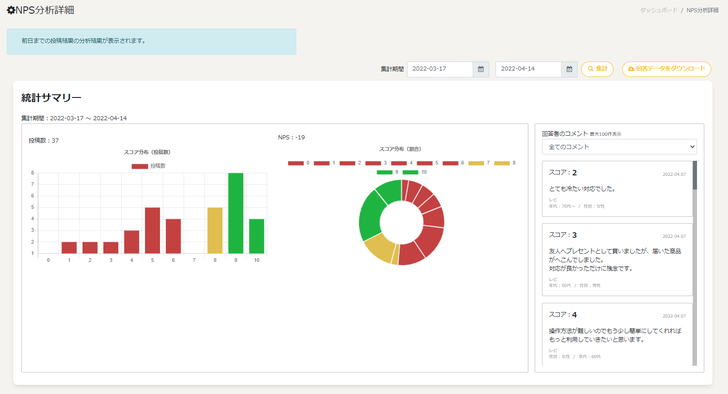
Task: Open calendar picker for end date
Action: coord(569,69)
